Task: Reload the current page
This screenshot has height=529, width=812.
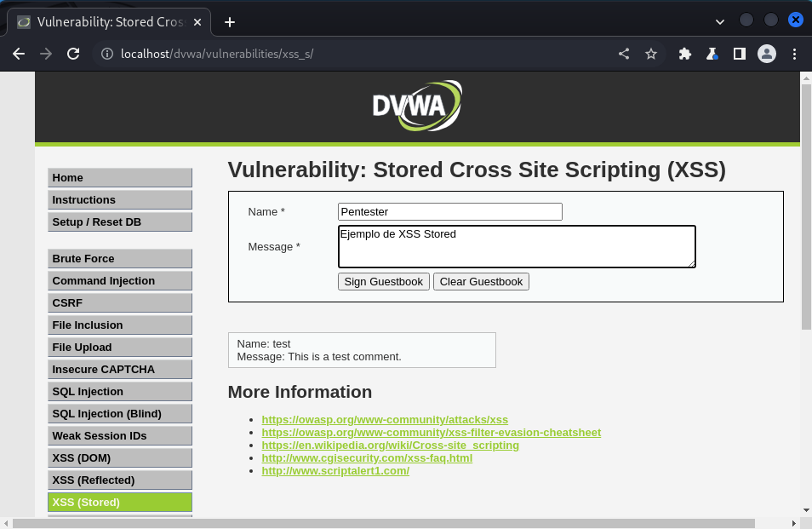Action: [73, 54]
